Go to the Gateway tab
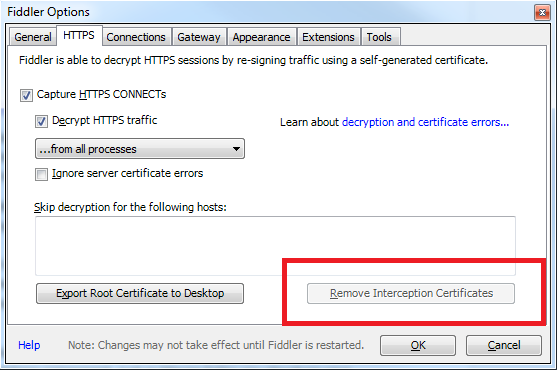The width and height of the screenshot is (557, 370). [199, 37]
